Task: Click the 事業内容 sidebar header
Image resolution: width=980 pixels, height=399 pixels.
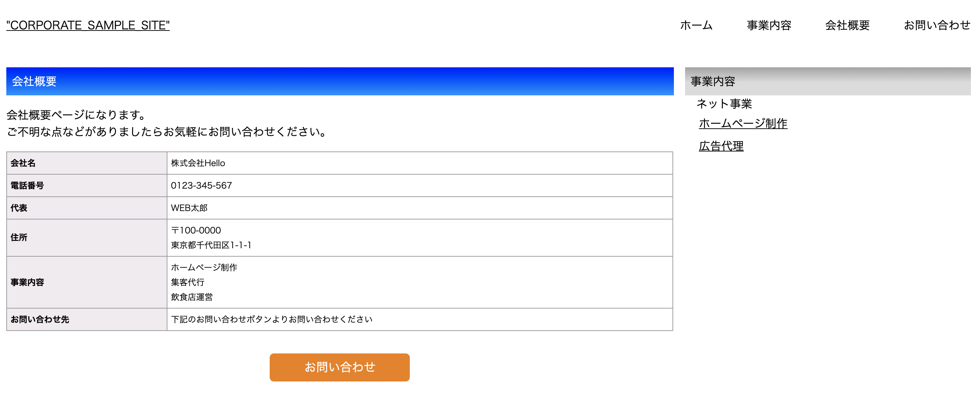Action: pyautogui.click(x=712, y=81)
